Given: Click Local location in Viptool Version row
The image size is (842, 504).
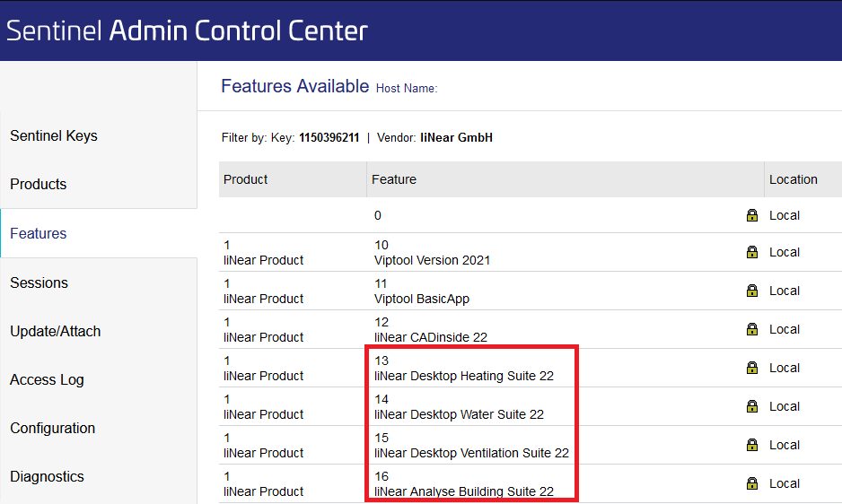Looking at the screenshot, I should (785, 252).
